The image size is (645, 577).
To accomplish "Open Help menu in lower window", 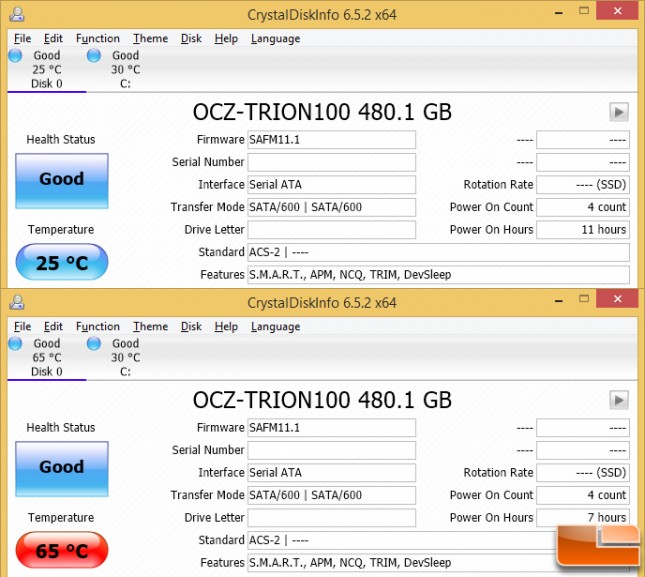I will tap(226, 327).
